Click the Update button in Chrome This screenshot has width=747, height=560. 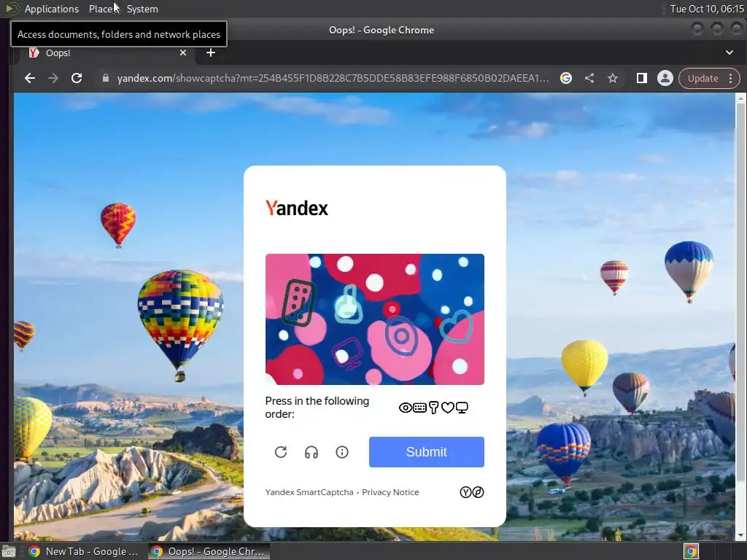(703, 78)
